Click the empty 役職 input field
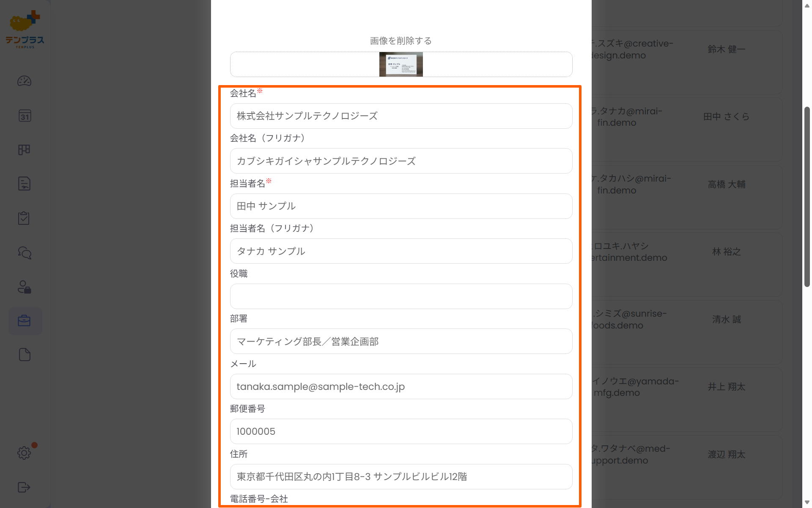Screen dimensions: 812x508 [x=401, y=296]
